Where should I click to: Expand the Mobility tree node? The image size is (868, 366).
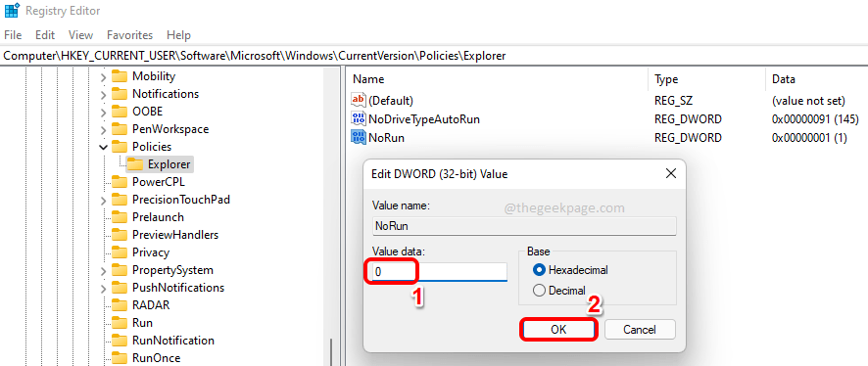click(x=103, y=77)
